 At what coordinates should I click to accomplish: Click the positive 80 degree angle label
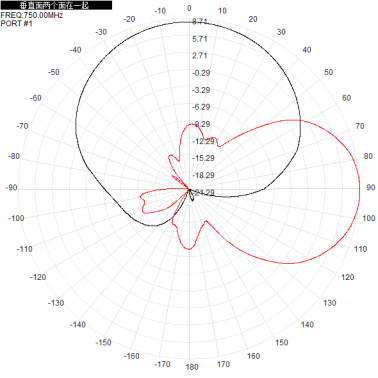(368, 156)
